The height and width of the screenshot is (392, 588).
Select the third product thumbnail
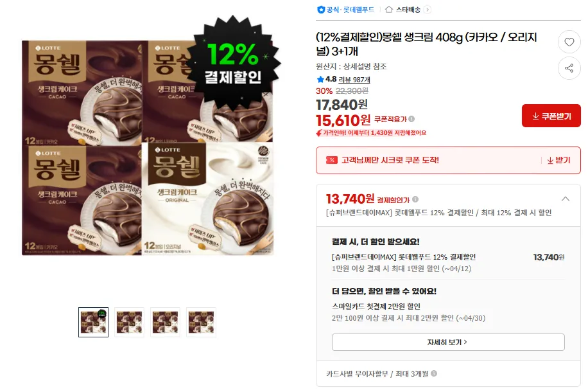[166, 322]
